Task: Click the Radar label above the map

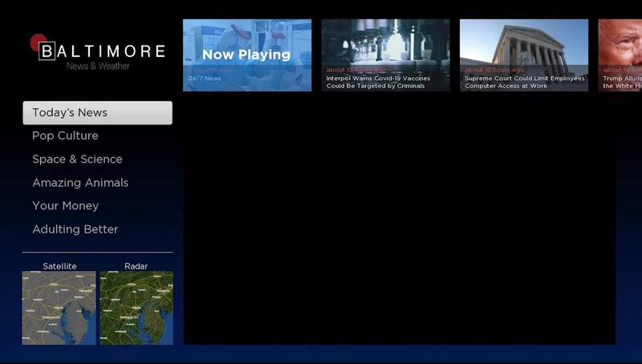Action: click(x=136, y=266)
